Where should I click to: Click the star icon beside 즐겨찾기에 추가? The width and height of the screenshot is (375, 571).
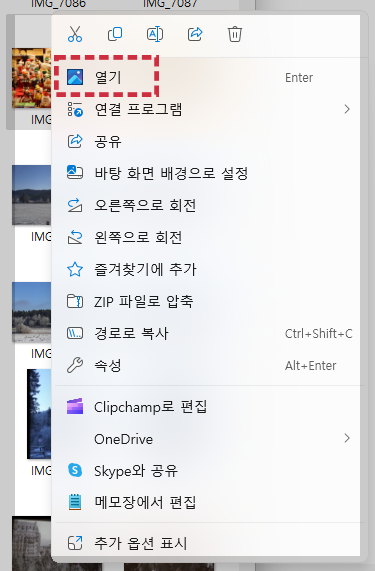click(75, 269)
